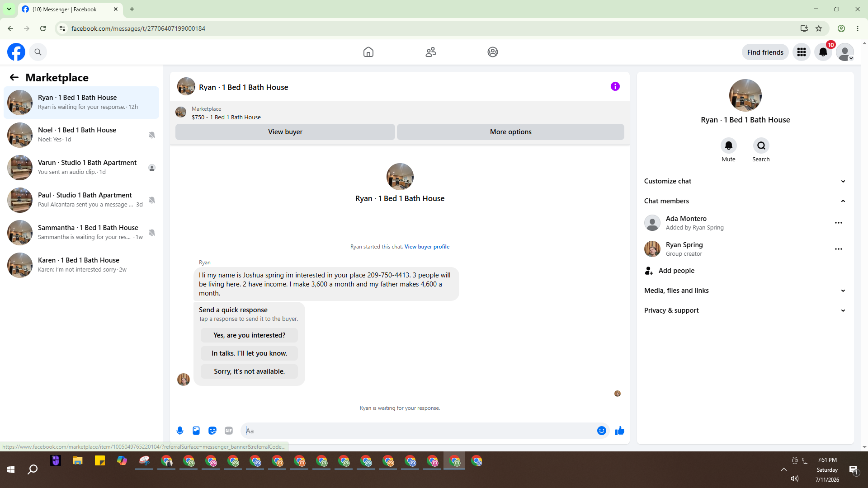Viewport: 868px width, 488px height.
Task: Open the volume control in system tray
Action: coord(795,479)
